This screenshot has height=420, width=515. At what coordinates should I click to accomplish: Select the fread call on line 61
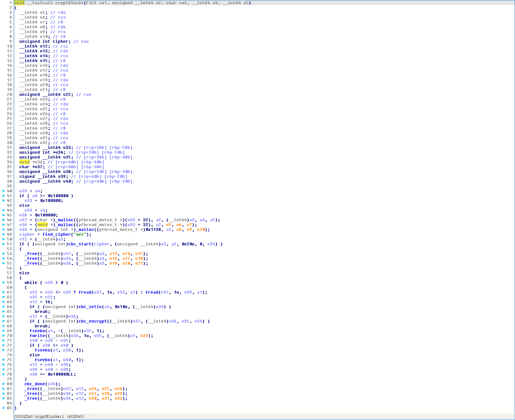(85, 292)
